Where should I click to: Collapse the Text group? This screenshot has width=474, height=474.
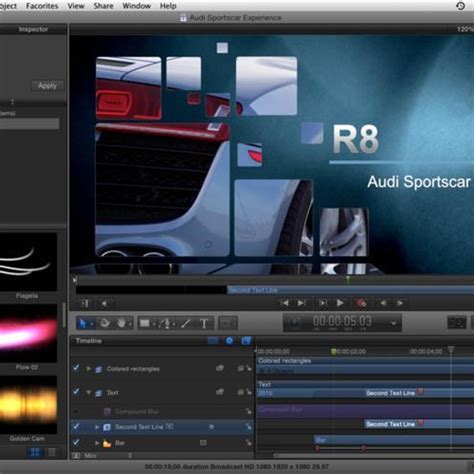pos(88,392)
